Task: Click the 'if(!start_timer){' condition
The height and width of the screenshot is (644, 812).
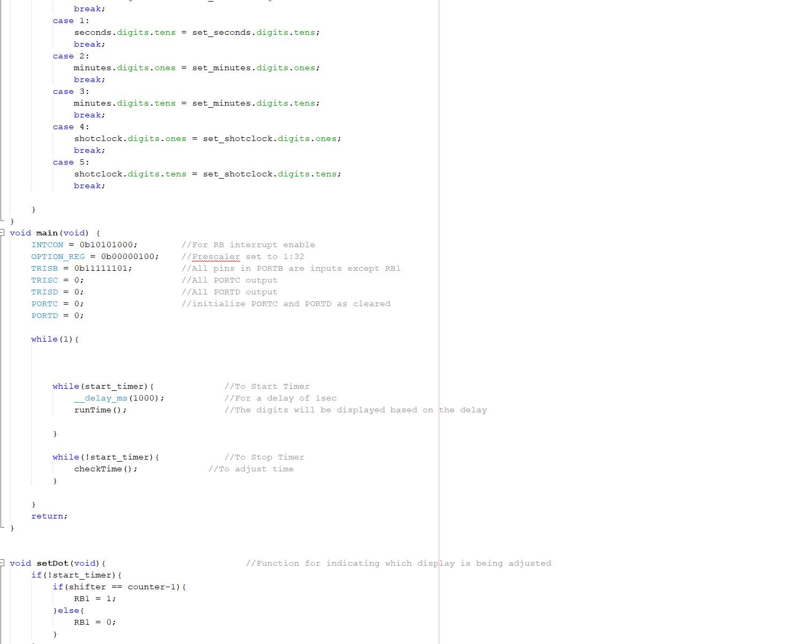Action: pos(76,575)
